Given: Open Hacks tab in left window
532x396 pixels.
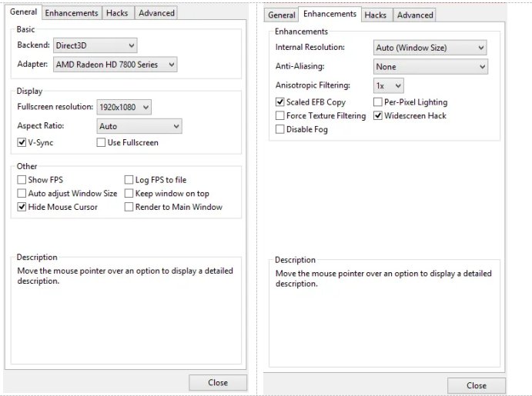Looking at the screenshot, I should [117, 13].
